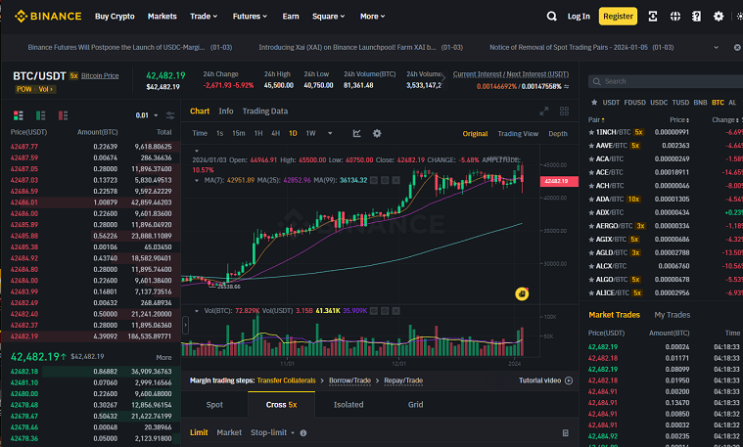Favorite the 1INCH/BTC pair star
The image size is (743, 447).
pyautogui.click(x=591, y=132)
